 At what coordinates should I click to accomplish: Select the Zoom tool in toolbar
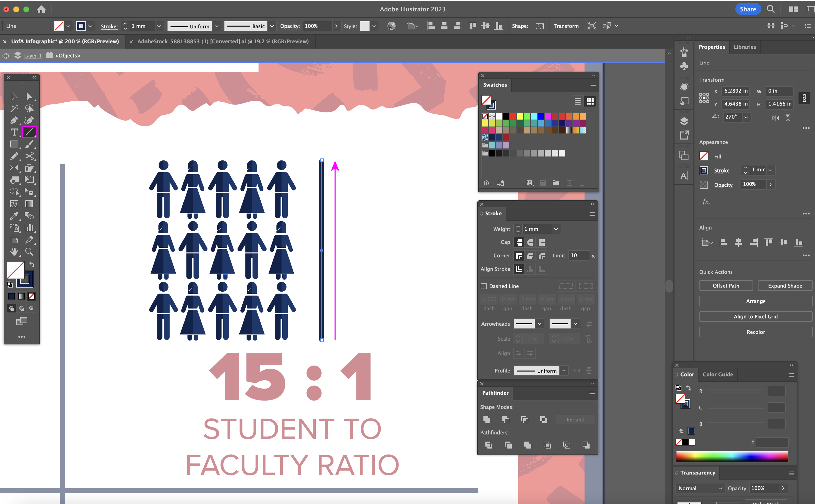click(x=29, y=252)
